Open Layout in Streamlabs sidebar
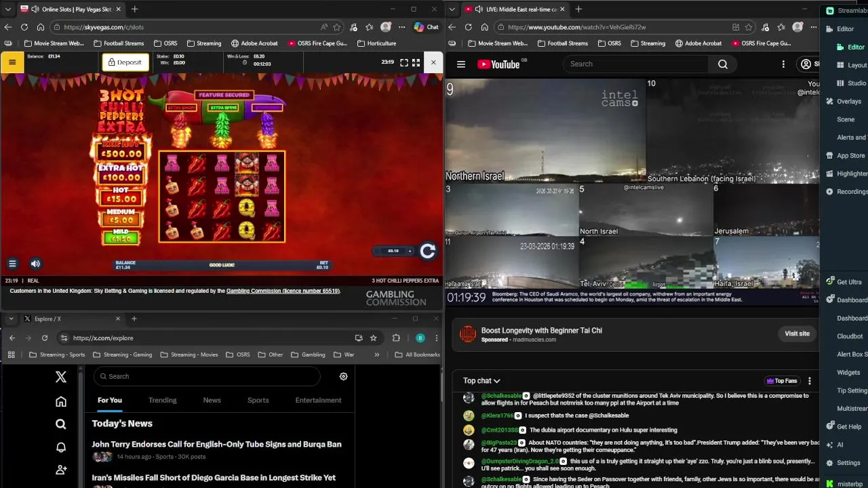Viewport: 868px width, 488px height. [x=851, y=65]
